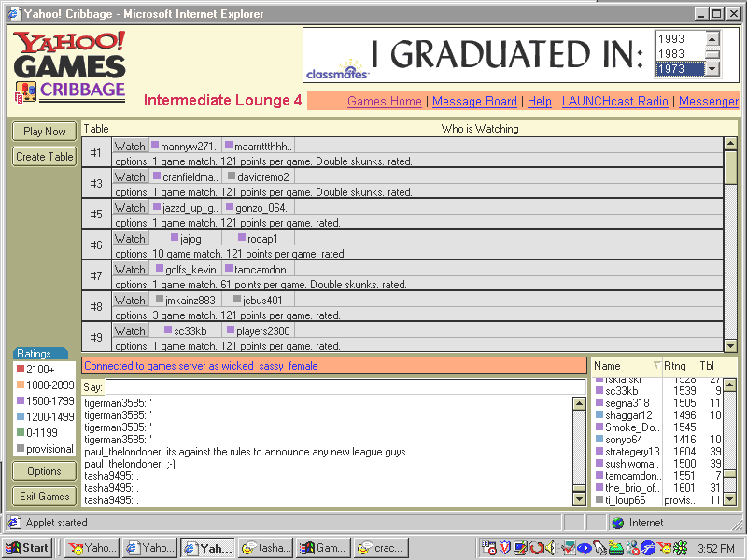747x560 pixels.
Task: Click the Internet zone globe icon
Action: (x=618, y=523)
